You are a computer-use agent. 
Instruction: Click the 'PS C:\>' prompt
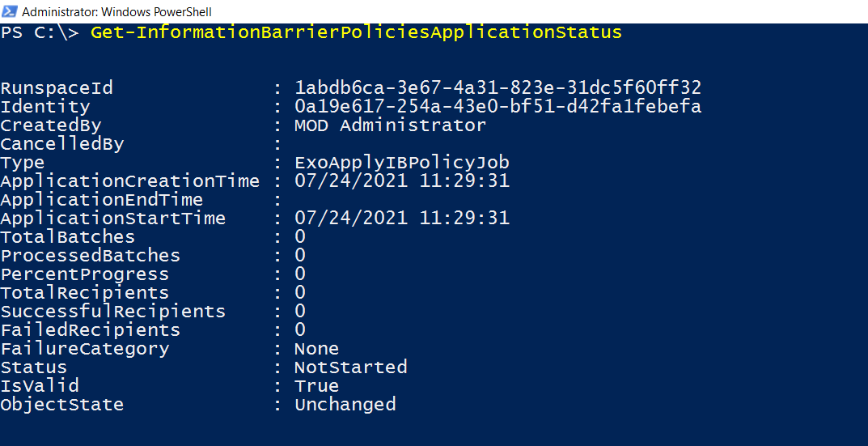[40, 32]
